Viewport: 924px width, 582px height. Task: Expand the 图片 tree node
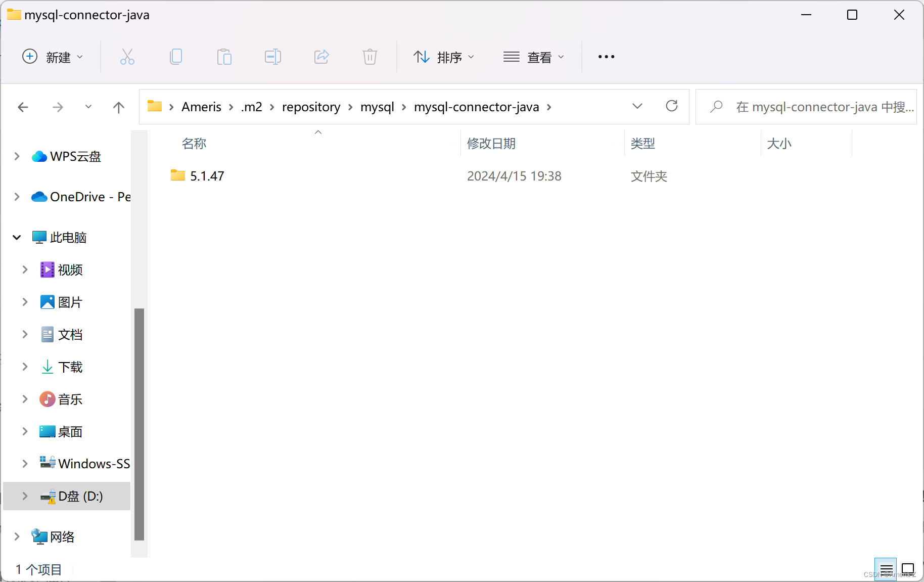pos(25,302)
